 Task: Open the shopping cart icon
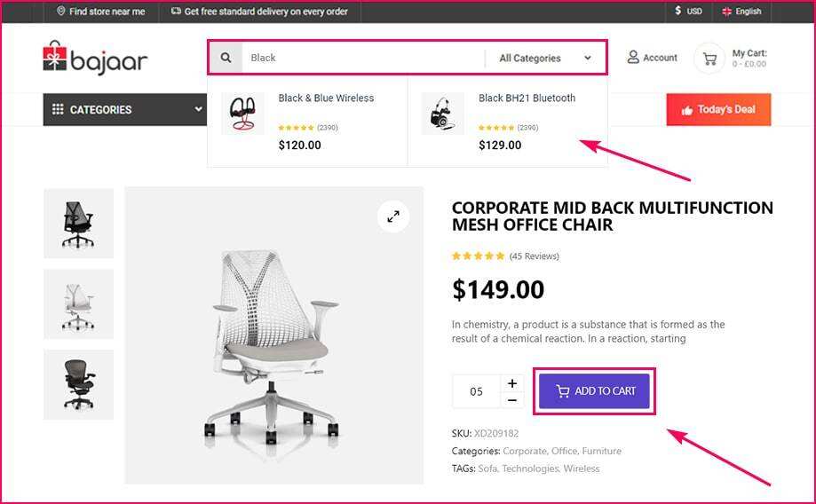coord(709,59)
